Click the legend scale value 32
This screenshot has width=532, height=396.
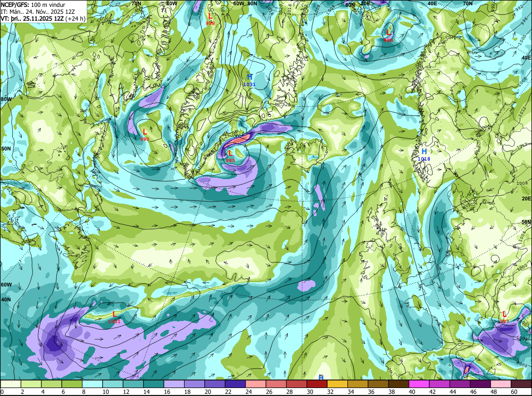click(x=330, y=392)
